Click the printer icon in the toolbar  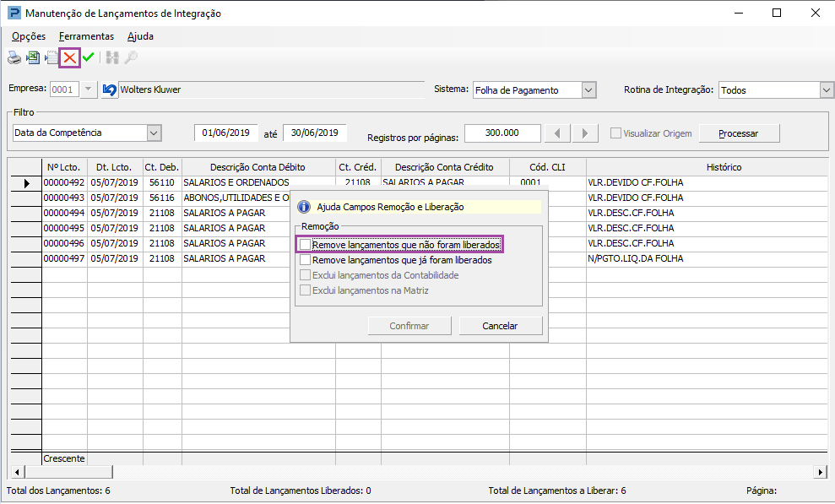click(x=14, y=57)
